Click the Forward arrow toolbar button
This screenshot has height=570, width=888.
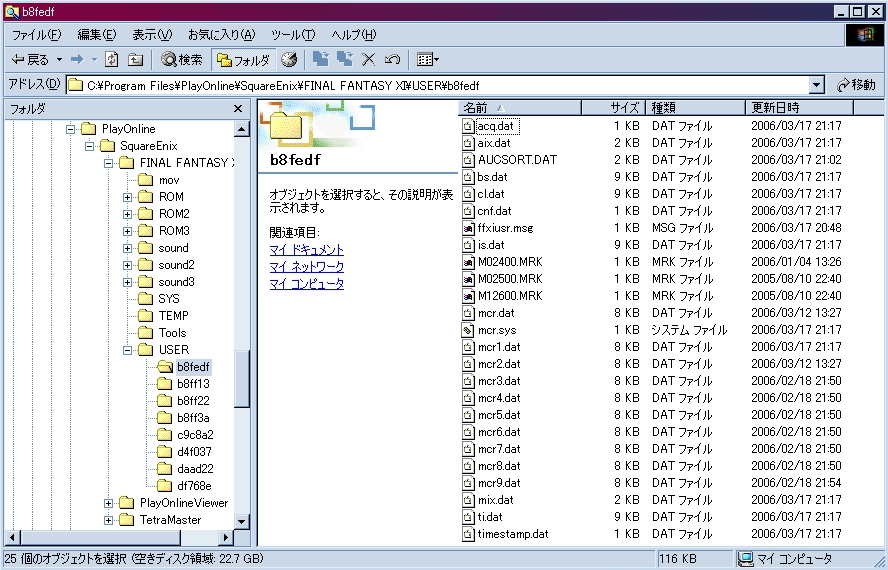(77, 59)
